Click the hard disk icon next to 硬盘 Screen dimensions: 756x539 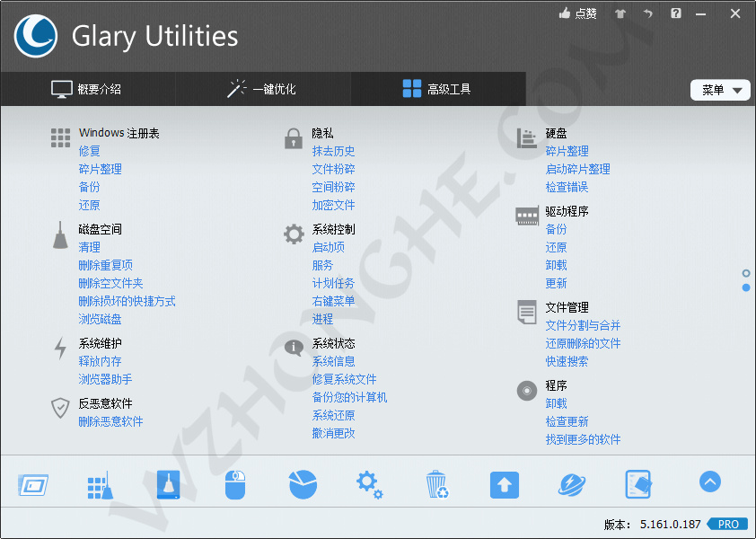[525, 137]
